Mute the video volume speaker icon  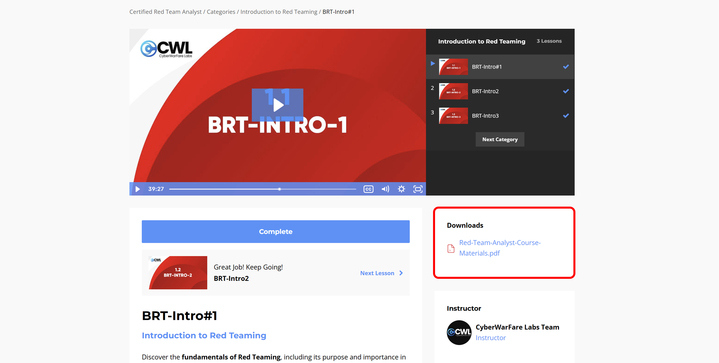(x=385, y=189)
